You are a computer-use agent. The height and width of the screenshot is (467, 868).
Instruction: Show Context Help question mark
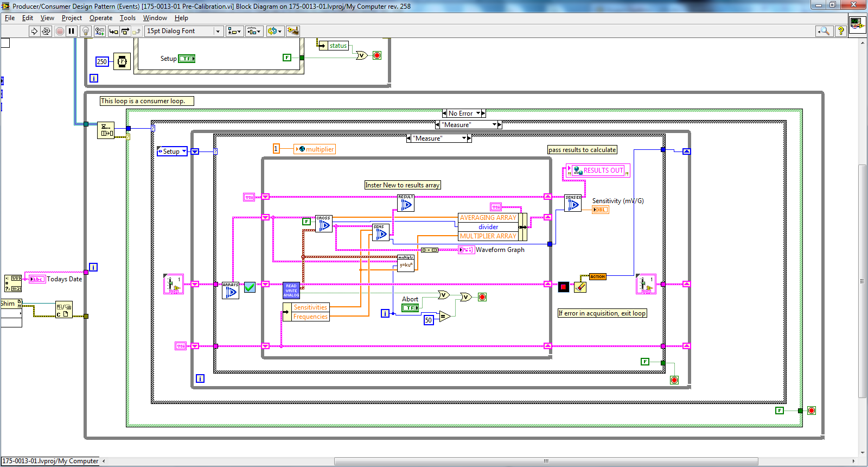[x=841, y=31]
